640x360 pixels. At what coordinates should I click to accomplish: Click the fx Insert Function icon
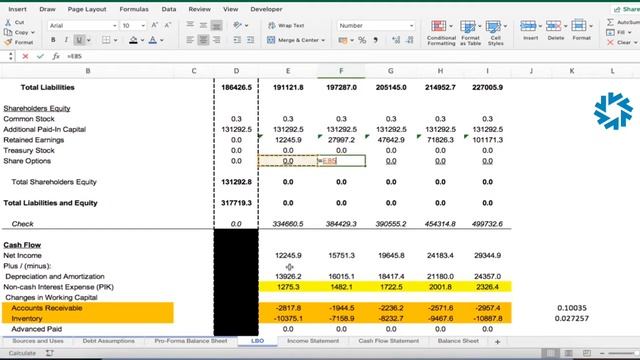coord(56,56)
